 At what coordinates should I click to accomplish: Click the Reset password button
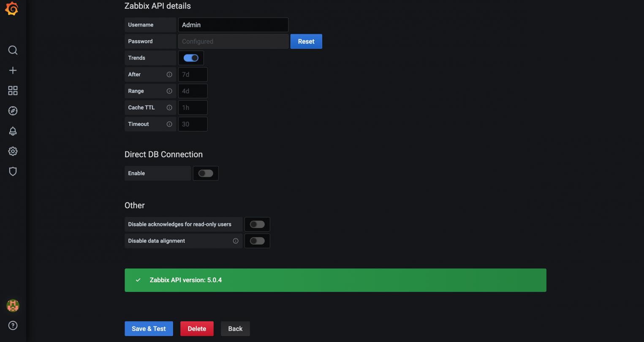(x=306, y=41)
